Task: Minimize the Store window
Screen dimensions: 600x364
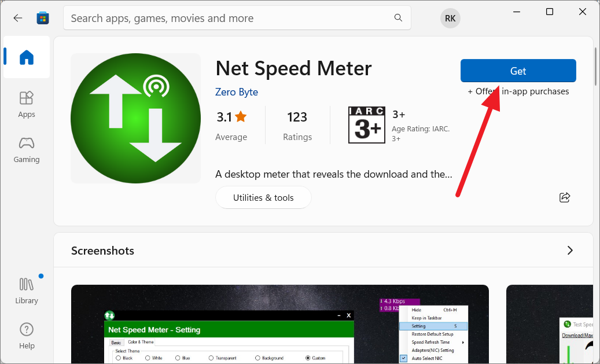Action: point(517,12)
